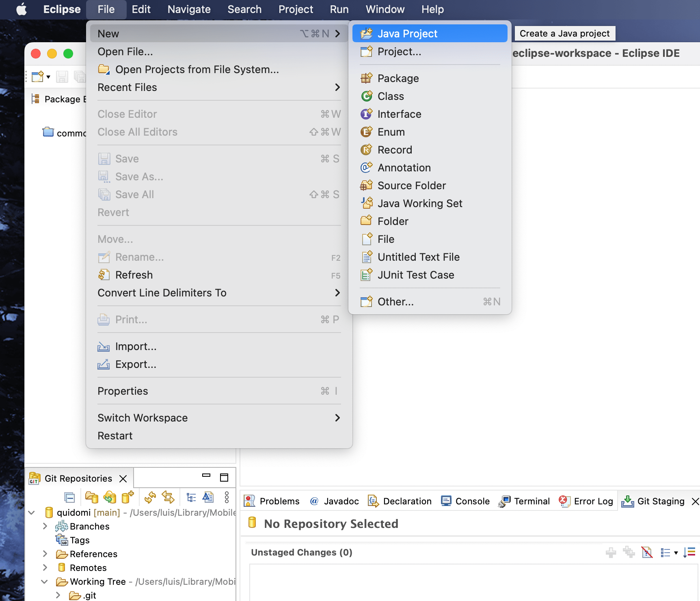Viewport: 700px width, 601px height.
Task: Minimize the Git Repositories panel
Action: 206,475
